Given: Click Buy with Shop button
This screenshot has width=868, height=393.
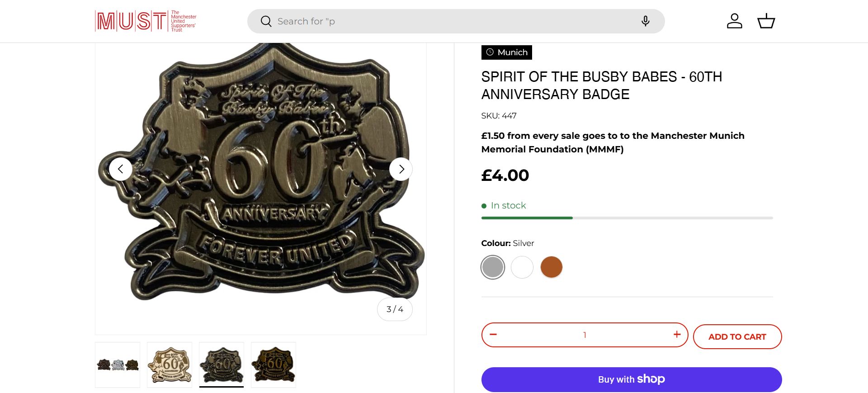Looking at the screenshot, I should tap(632, 379).
